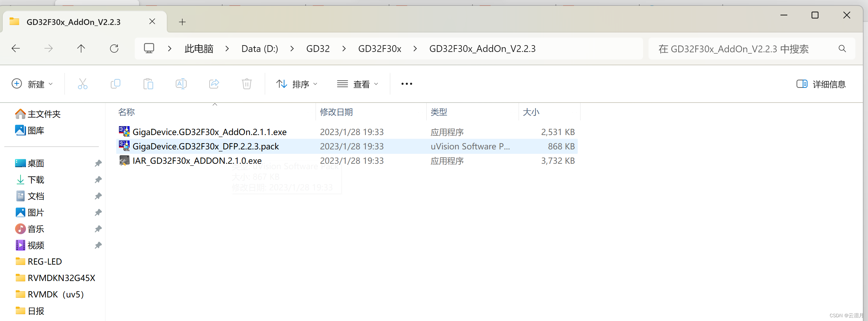This screenshot has width=868, height=321.
Task: Expand chevron after 此电脑 in address bar
Action: click(227, 49)
